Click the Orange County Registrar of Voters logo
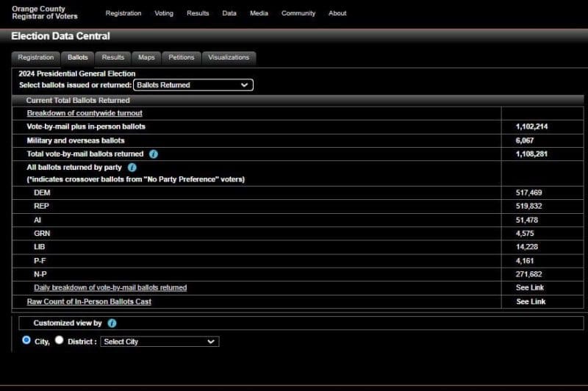This screenshot has width=588, height=391. 44,12
